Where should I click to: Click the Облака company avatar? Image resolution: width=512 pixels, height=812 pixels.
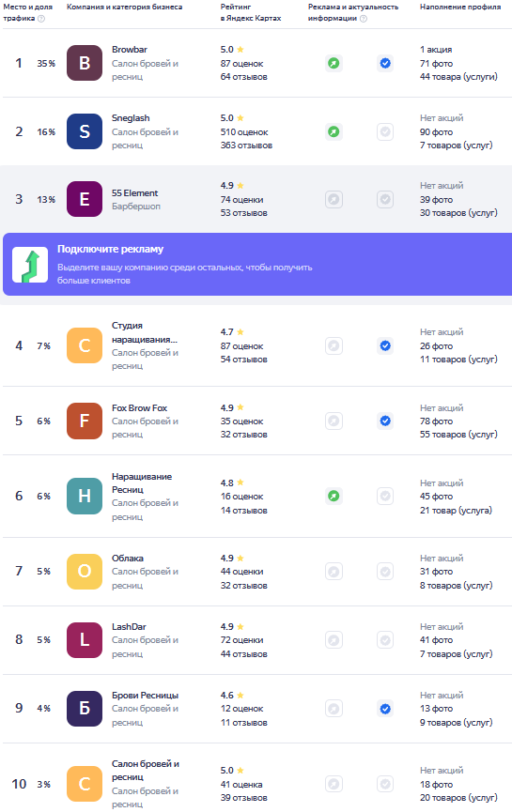(x=85, y=571)
